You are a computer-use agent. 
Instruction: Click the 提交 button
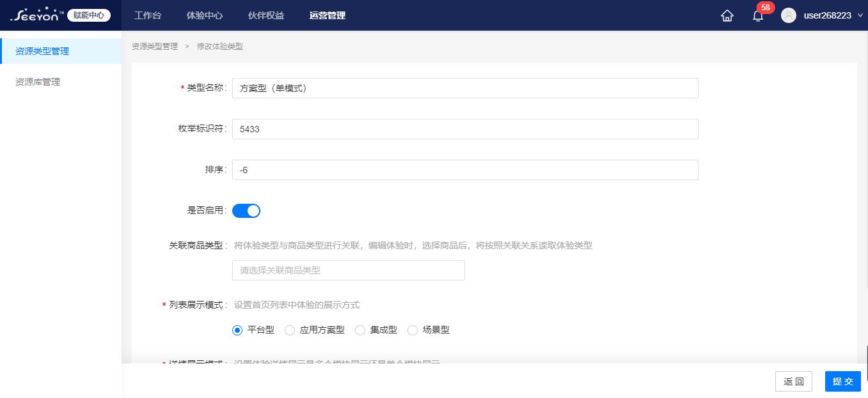(x=843, y=381)
